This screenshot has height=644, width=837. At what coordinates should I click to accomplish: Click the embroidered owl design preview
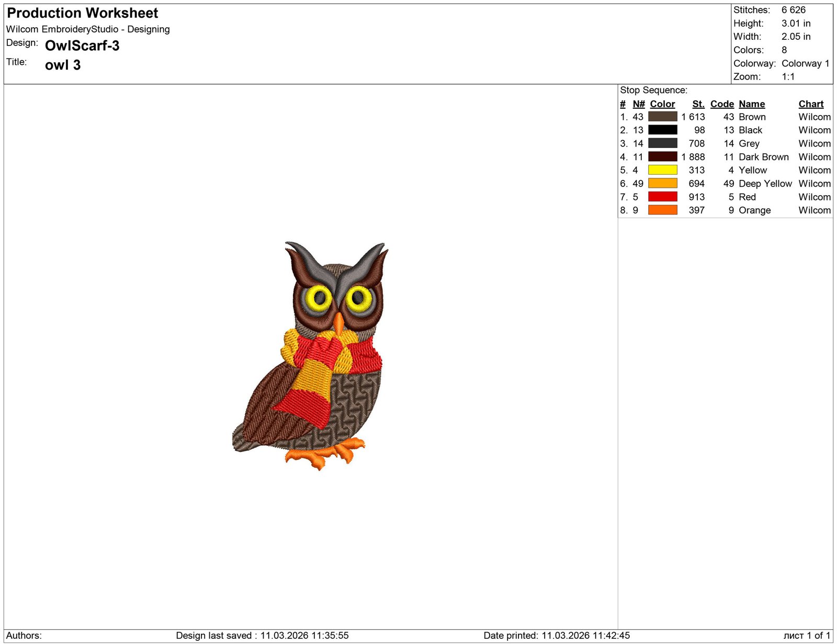(x=314, y=356)
